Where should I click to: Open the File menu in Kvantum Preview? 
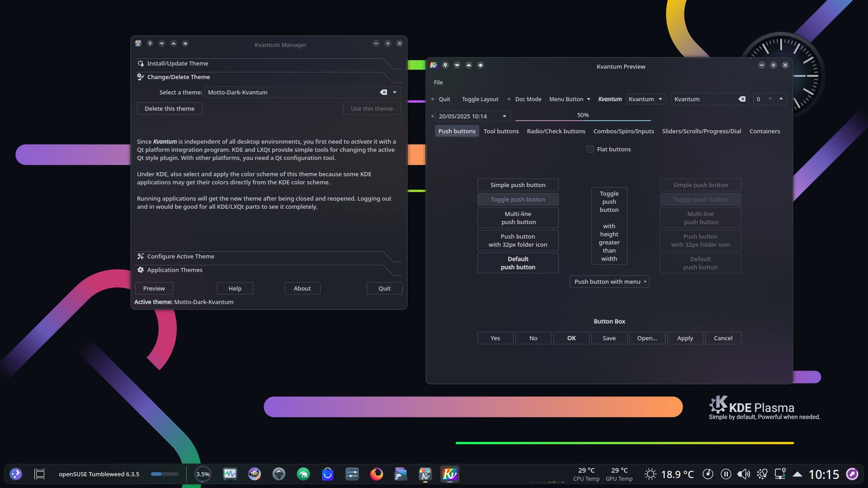tap(439, 82)
